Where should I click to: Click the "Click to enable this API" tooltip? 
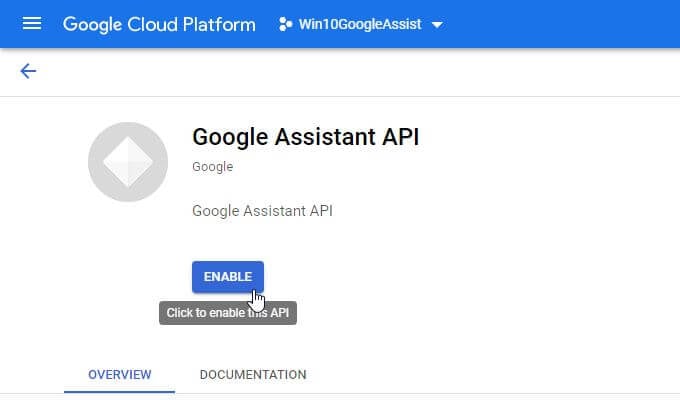[228, 313]
